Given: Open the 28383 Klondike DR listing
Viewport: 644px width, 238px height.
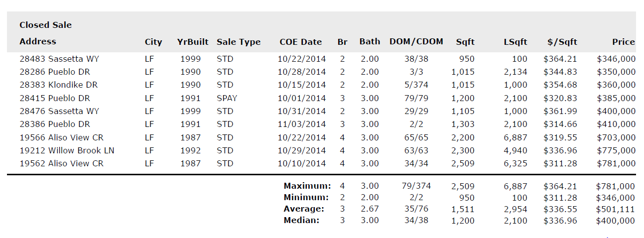Looking at the screenshot, I should [58, 85].
